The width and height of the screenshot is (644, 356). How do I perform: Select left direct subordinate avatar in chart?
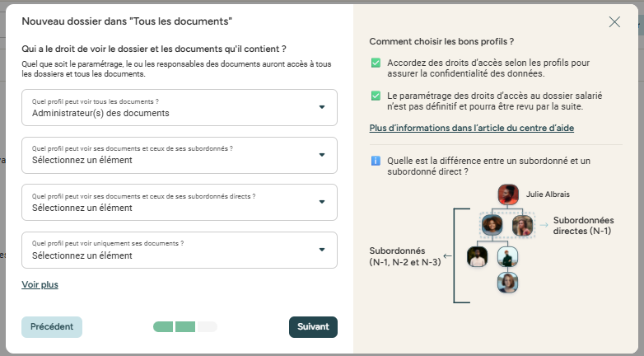tap(492, 225)
